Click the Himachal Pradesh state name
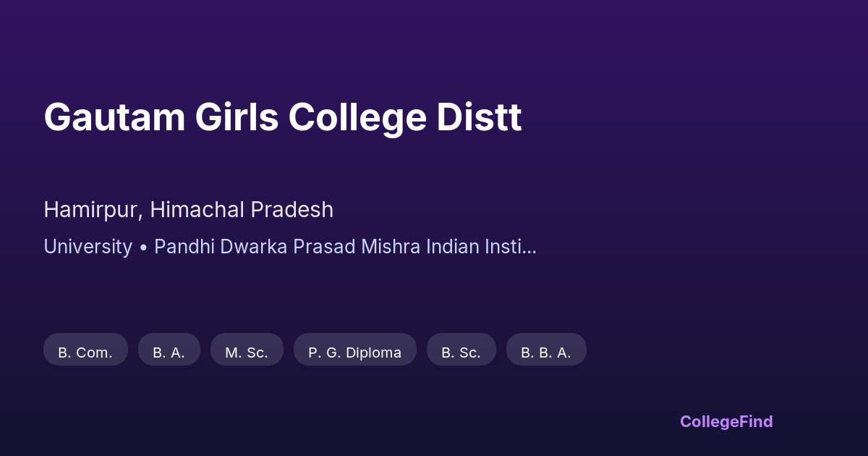The image size is (868, 456). pyautogui.click(x=242, y=210)
